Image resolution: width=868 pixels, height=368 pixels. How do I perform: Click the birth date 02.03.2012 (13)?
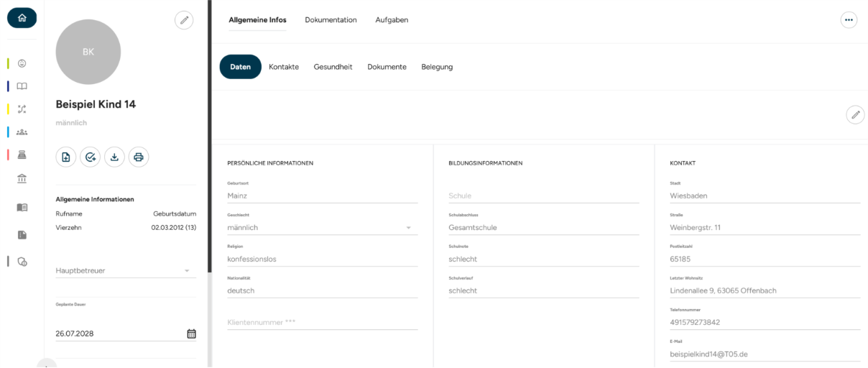[x=174, y=227]
